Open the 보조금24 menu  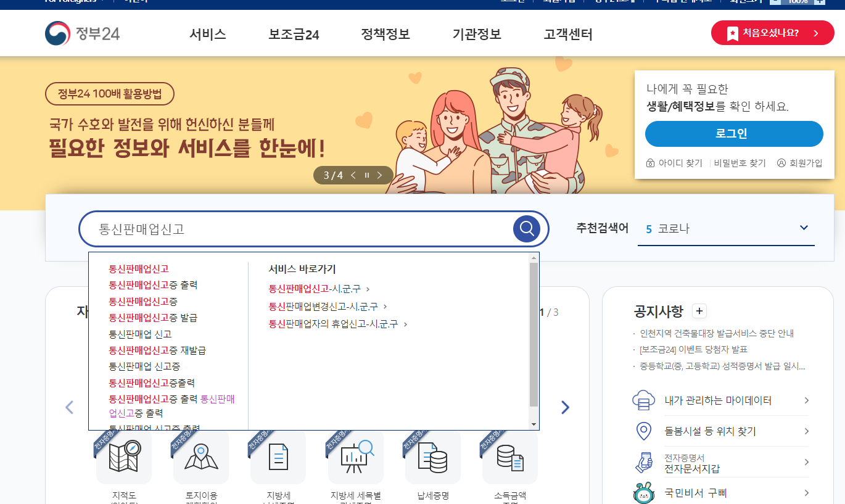coord(294,35)
